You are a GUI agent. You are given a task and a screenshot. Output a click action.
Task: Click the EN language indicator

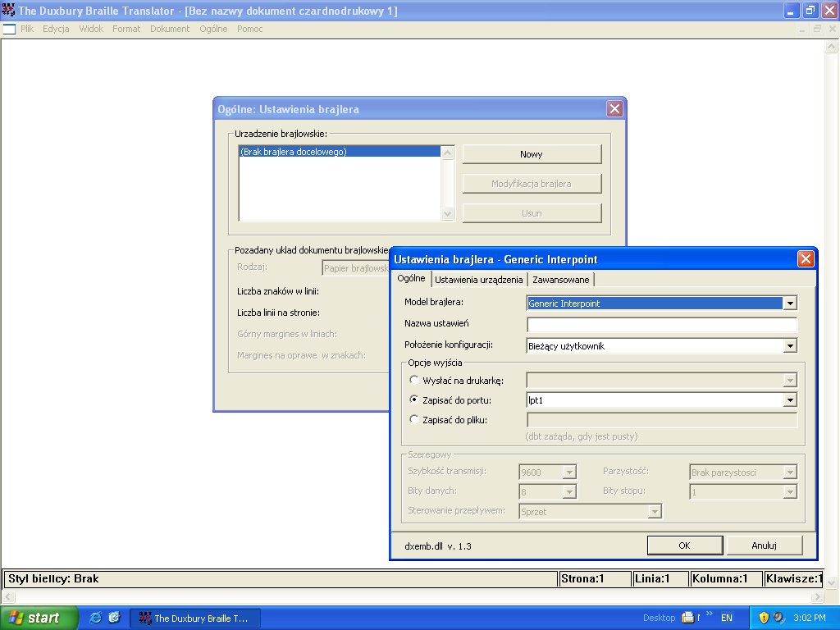point(727,619)
